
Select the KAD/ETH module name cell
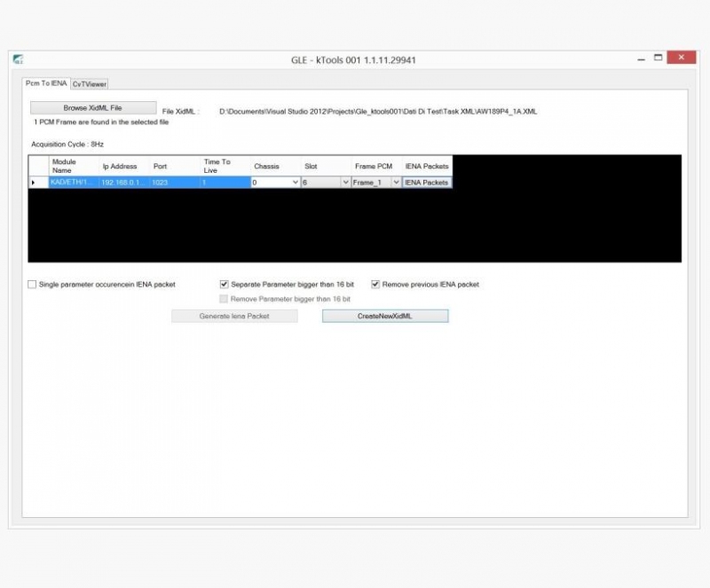pyautogui.click(x=73, y=183)
